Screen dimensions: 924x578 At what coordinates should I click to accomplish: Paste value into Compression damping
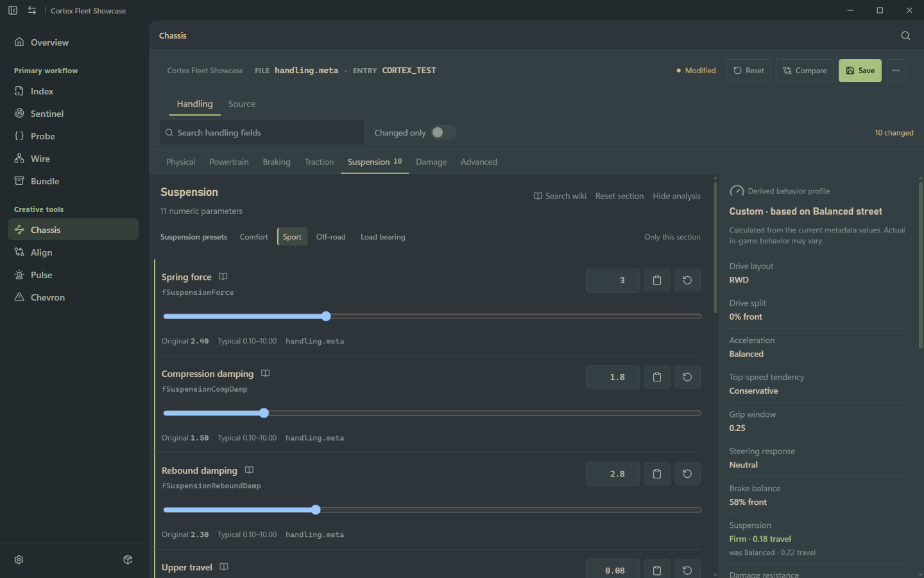click(x=657, y=378)
